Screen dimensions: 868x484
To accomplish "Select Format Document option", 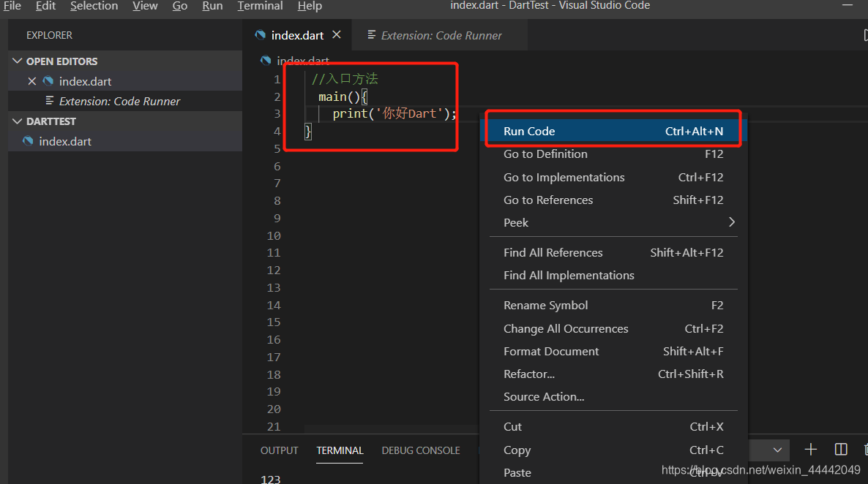I will [613, 351].
